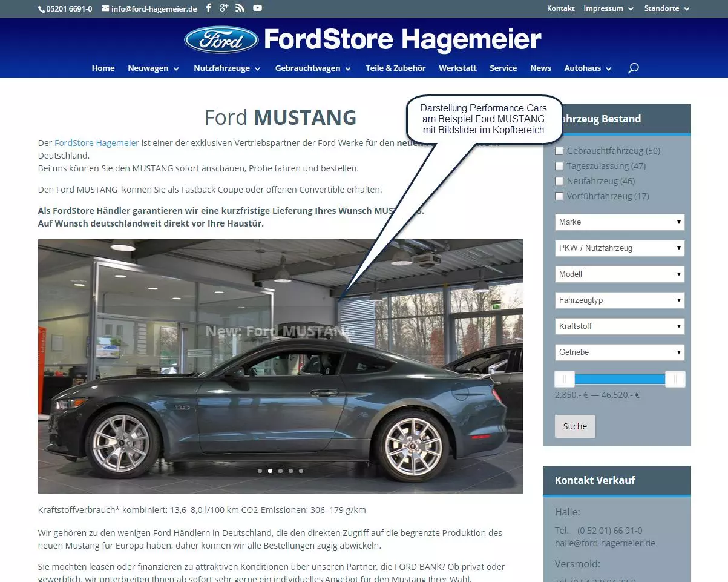Click the price range text 2.850,- € — 46.520,- €
Screen dimensions: 728x582
click(x=597, y=395)
